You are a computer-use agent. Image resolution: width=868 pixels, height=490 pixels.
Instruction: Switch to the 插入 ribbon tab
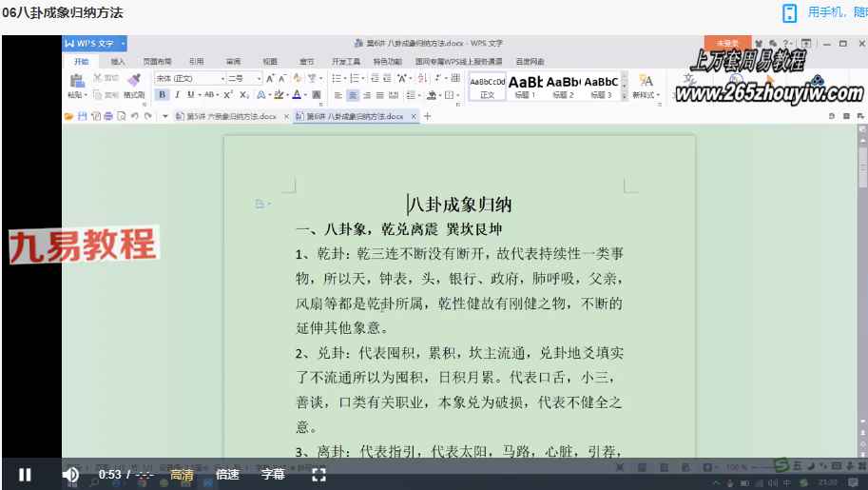tap(118, 61)
